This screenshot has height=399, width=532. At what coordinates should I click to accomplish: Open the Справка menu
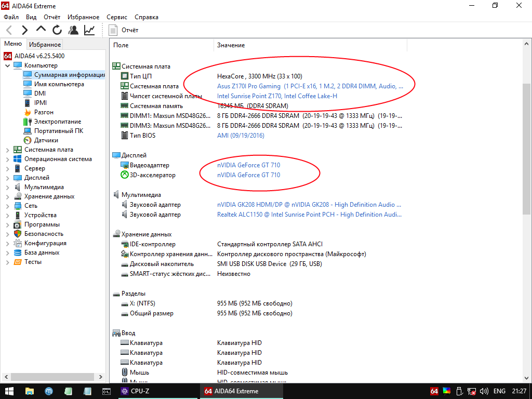(x=146, y=17)
